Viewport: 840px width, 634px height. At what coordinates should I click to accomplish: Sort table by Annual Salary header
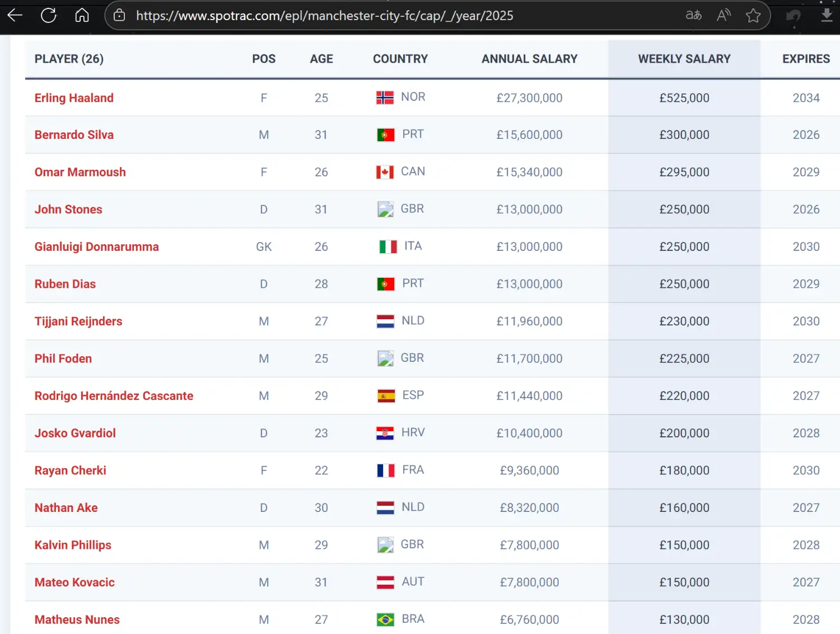529,59
